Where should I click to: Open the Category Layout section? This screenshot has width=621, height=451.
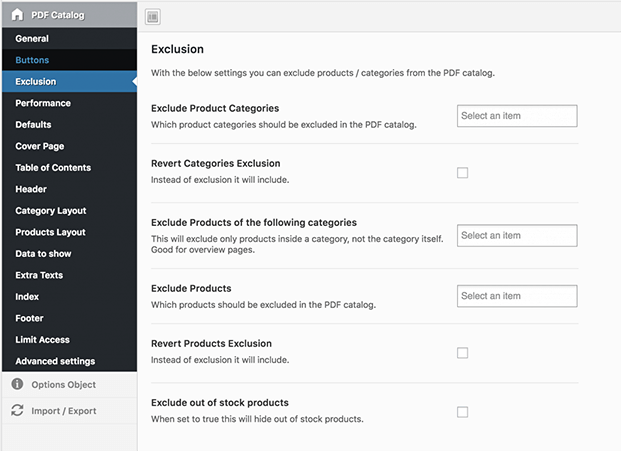click(51, 211)
